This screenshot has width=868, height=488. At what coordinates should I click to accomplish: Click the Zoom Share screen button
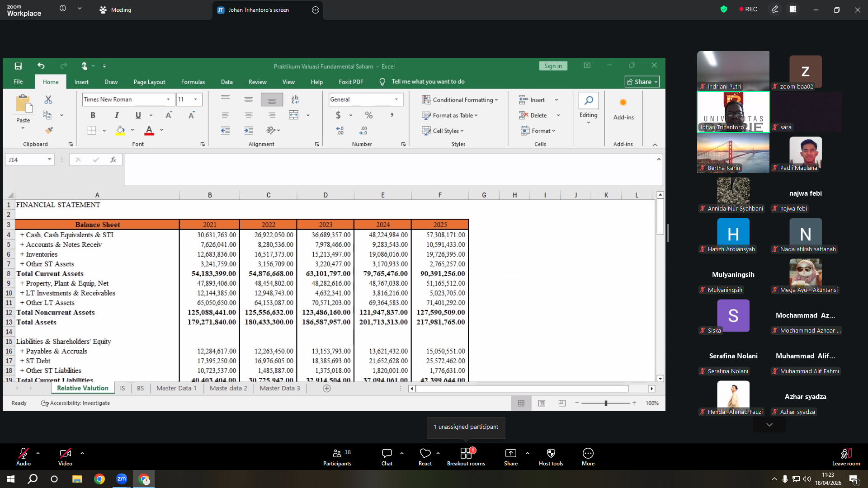pos(511,457)
